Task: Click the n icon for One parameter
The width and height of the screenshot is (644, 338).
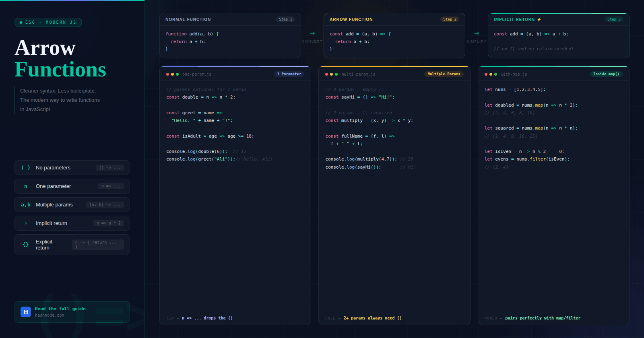Action: click(x=26, y=186)
